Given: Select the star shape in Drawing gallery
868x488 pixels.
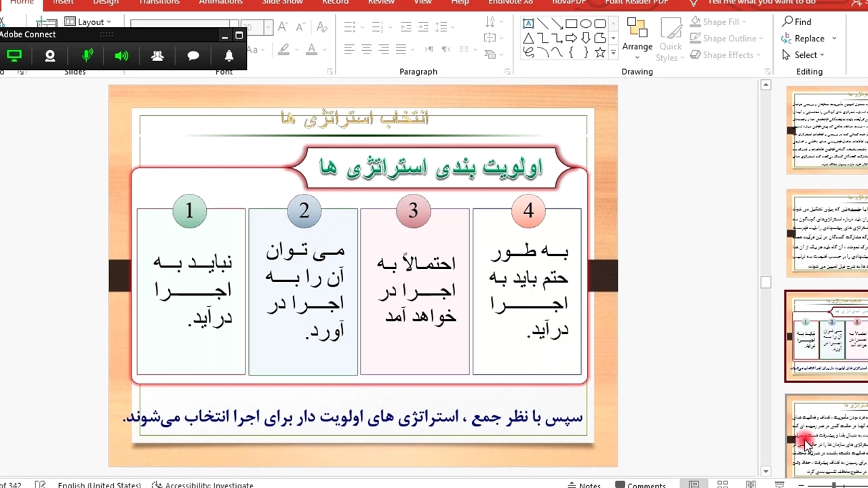Looking at the screenshot, I should [600, 52].
